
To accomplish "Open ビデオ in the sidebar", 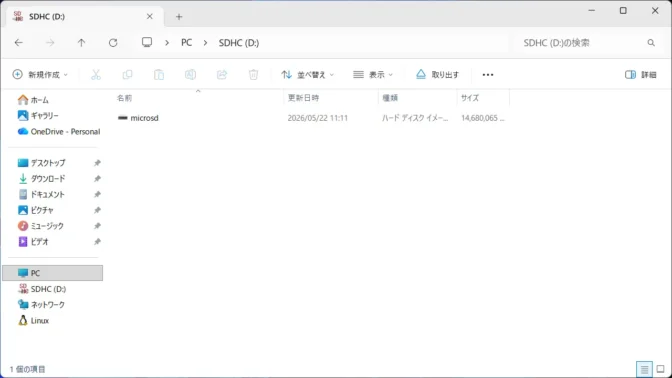I will click(39, 242).
